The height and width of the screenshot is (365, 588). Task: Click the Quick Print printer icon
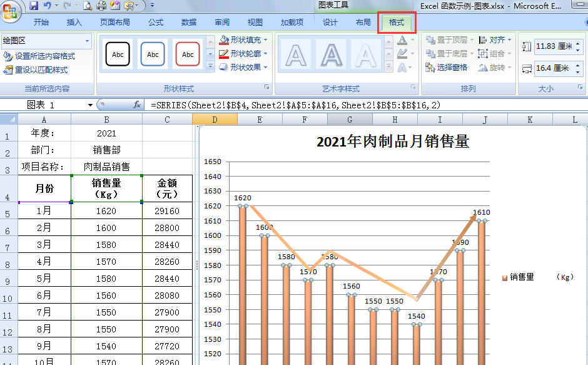tap(101, 6)
